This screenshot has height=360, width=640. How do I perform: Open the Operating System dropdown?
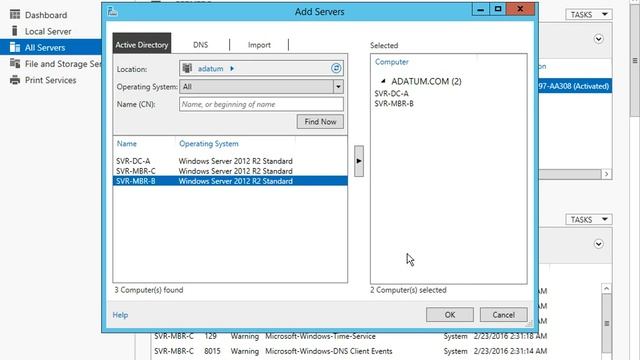pos(338,87)
